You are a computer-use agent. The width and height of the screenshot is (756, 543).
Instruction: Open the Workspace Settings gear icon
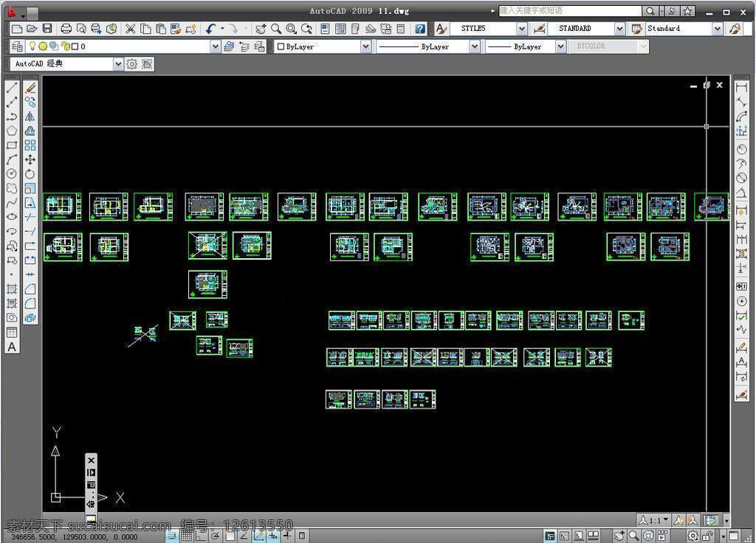[131, 64]
